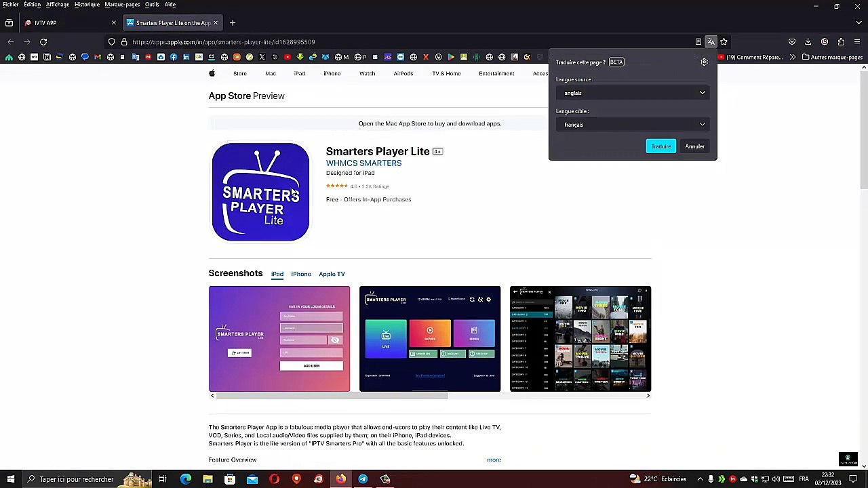Open the Windows Start menu
The width and height of the screenshot is (868, 488).
point(11,479)
